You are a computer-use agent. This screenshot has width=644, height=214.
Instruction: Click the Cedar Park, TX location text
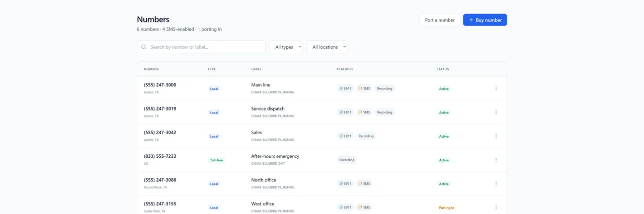154,211
